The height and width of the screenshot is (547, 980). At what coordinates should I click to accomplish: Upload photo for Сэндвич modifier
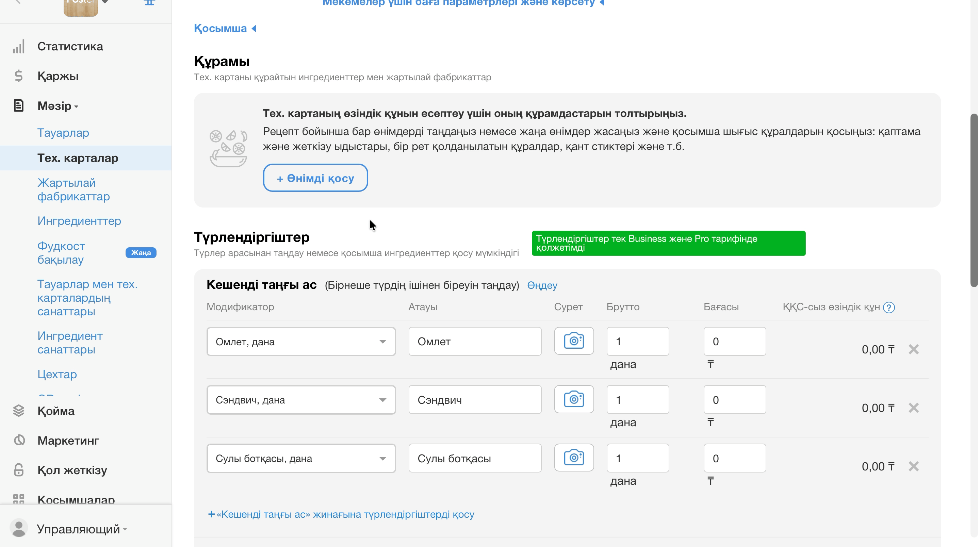coord(574,399)
